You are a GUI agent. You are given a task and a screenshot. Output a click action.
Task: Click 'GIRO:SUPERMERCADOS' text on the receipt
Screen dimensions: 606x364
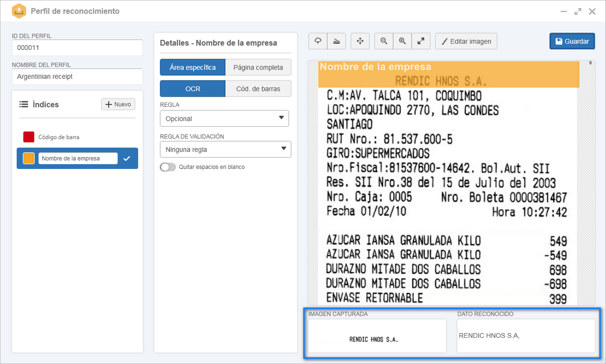(x=378, y=154)
